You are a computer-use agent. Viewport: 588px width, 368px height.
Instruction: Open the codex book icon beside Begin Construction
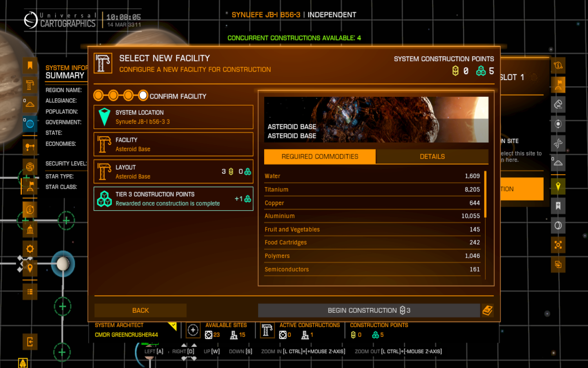[x=487, y=310]
